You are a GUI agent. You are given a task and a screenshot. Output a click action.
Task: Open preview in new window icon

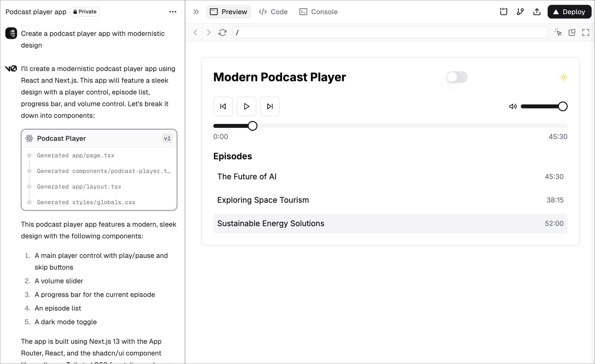point(572,32)
